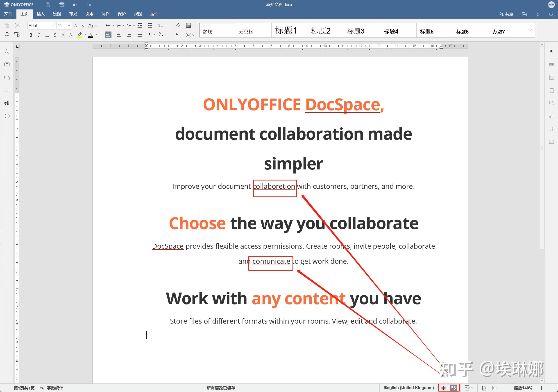The width and height of the screenshot is (558, 392).
Task: Click the Increase indent icon
Action: 150,25
